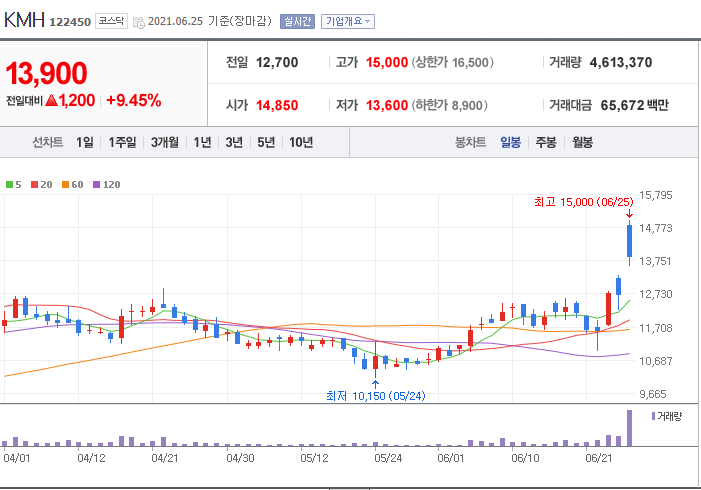Click the 저가 value 13,600
The width and height of the screenshot is (701, 490).
coord(387,106)
